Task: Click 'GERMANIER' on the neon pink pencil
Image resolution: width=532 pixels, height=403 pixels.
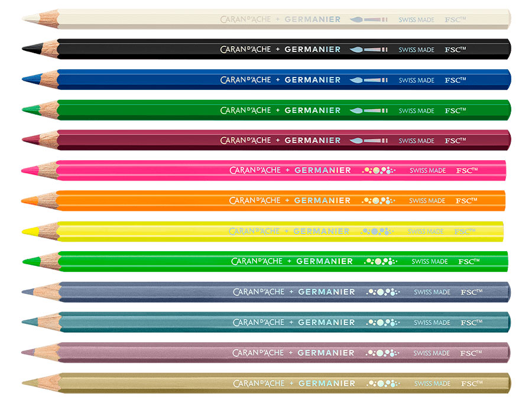Action: pos(323,170)
